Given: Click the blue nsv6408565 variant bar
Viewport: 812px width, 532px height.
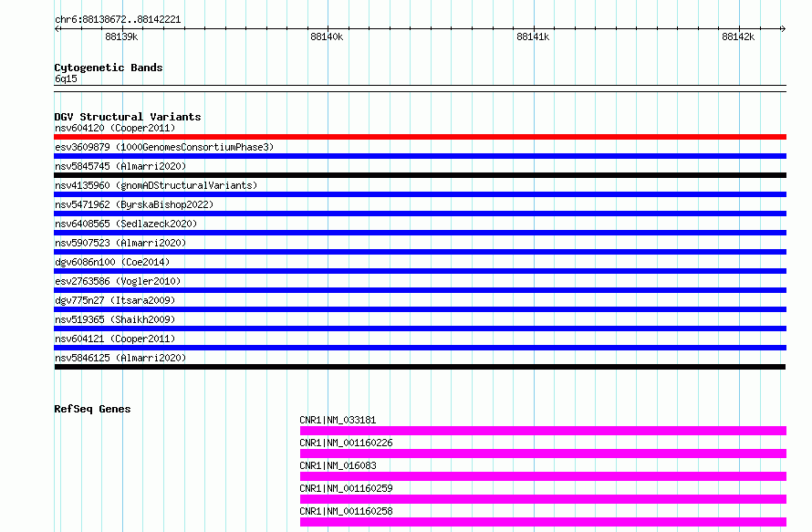Looking at the screenshot, I should pos(420,233).
